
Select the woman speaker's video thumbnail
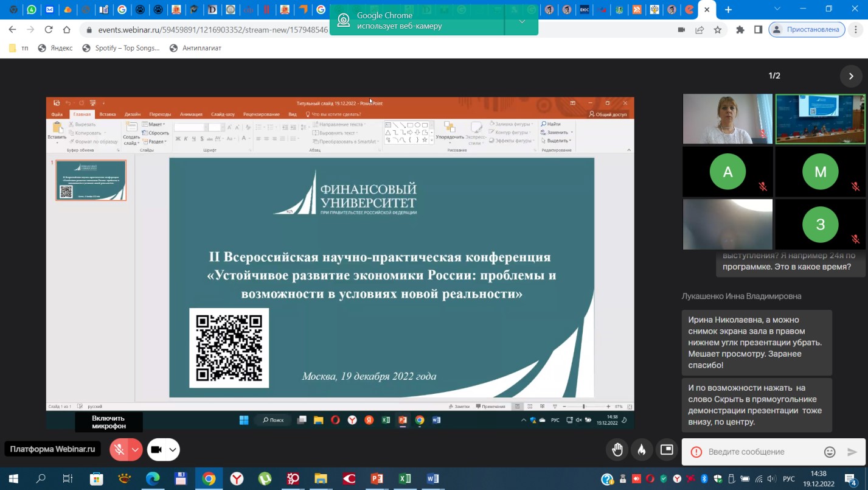[727, 119]
